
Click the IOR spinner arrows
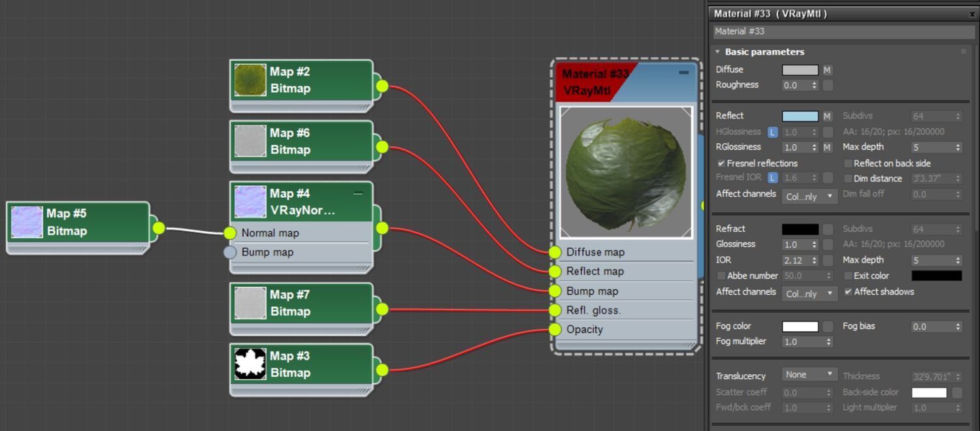pos(814,261)
